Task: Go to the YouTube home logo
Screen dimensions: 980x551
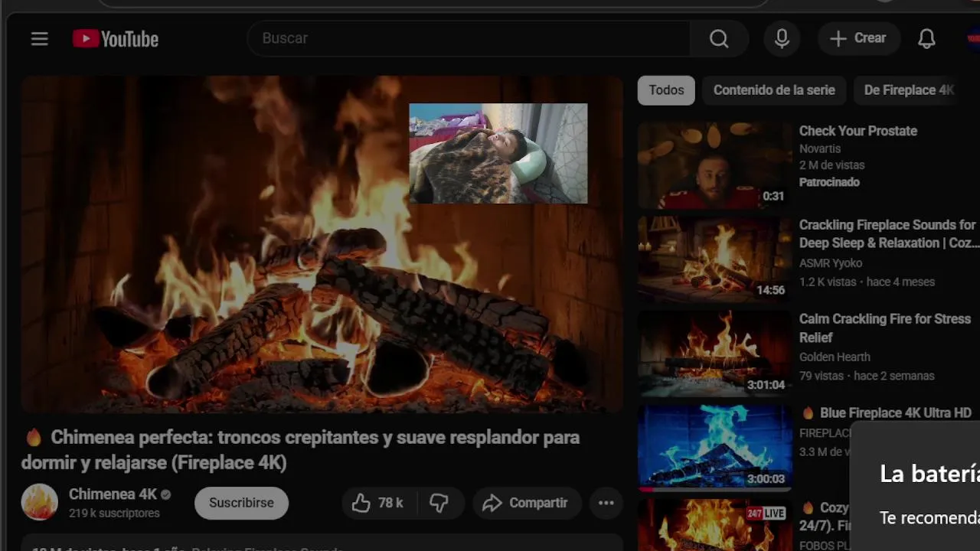Action: [116, 38]
